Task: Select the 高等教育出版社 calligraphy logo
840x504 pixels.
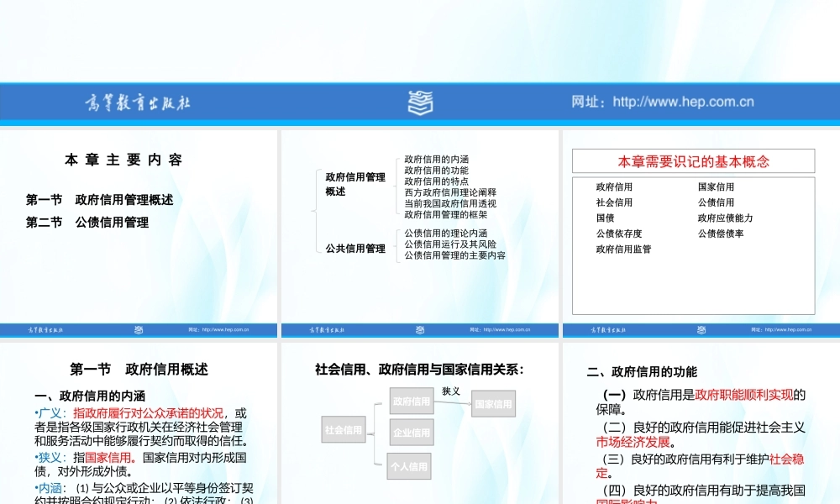Action: click(137, 102)
